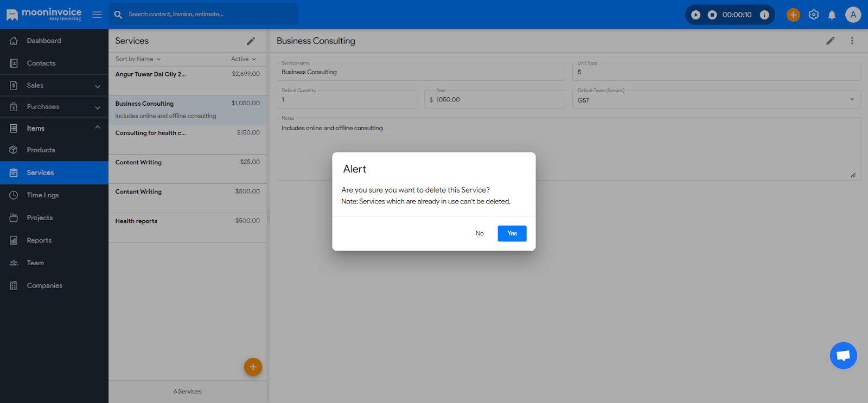Expand the Sales menu
868x403 pixels.
click(54, 86)
